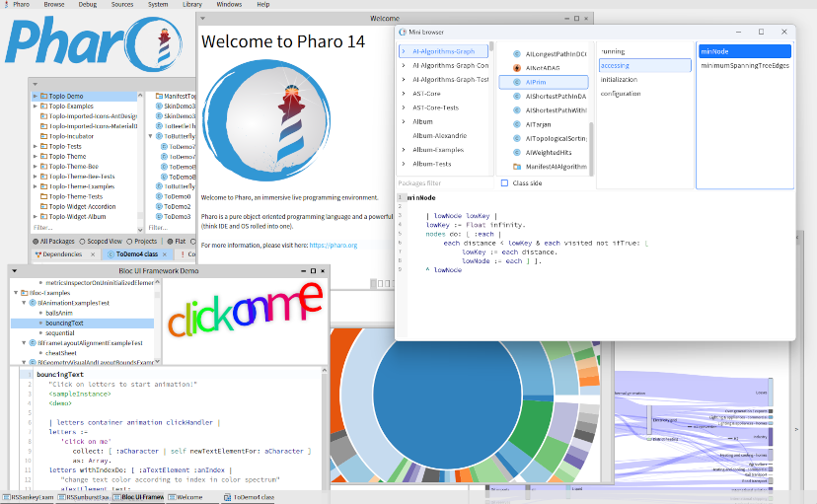
Task: Switch to the ToDemo4 class tab
Action: 136,254
